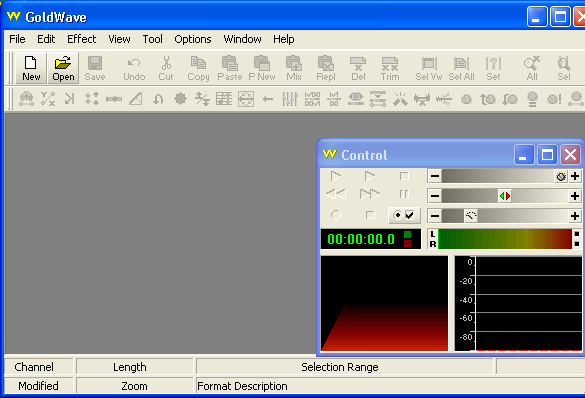Click plus button on balance slider
Image resolution: width=585 pixels, height=398 pixels.
point(575,196)
